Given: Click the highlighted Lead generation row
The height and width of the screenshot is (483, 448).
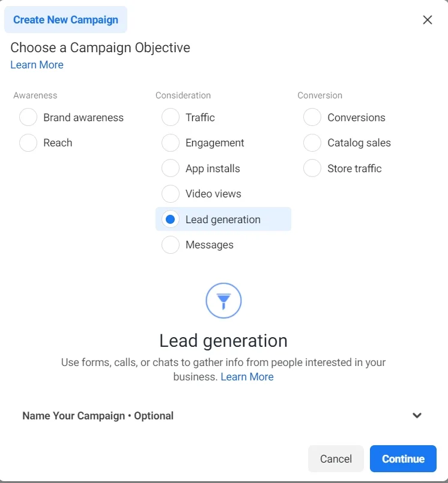Looking at the screenshot, I should pyautogui.click(x=223, y=219).
